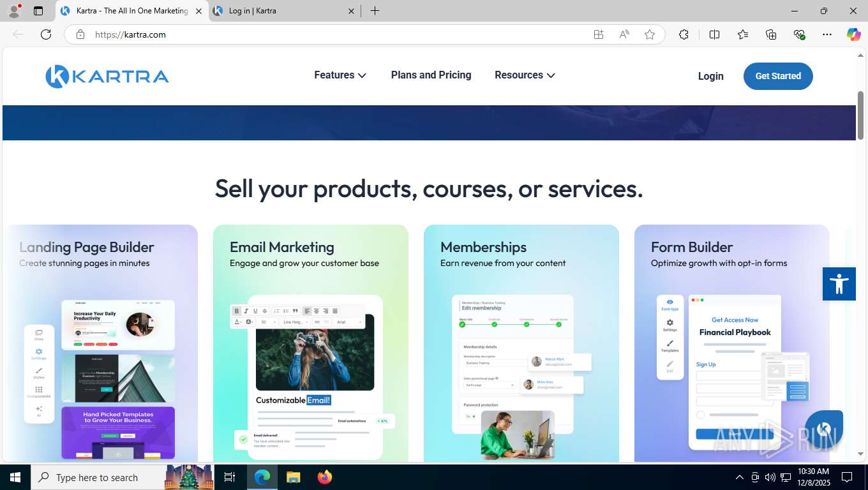Select the Form Builder card heading

click(692, 247)
